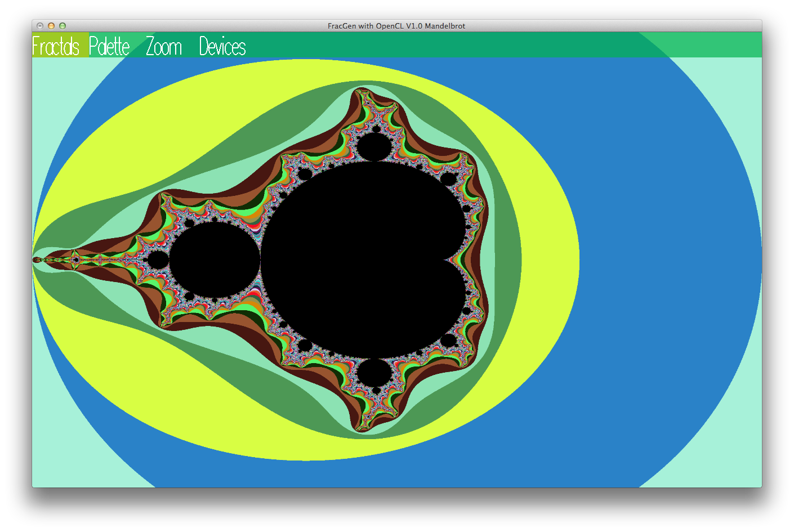Click the dark green color band
This screenshot has width=794, height=532.
(x=510, y=259)
